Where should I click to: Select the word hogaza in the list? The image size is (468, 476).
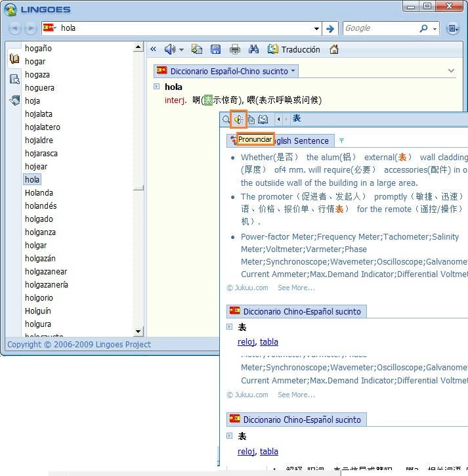tap(37, 74)
